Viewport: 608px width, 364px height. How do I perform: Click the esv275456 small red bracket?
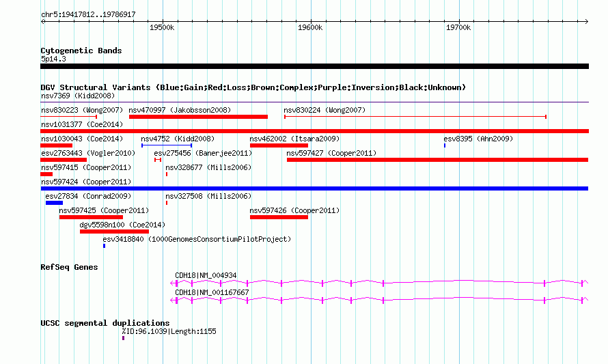pos(157,160)
